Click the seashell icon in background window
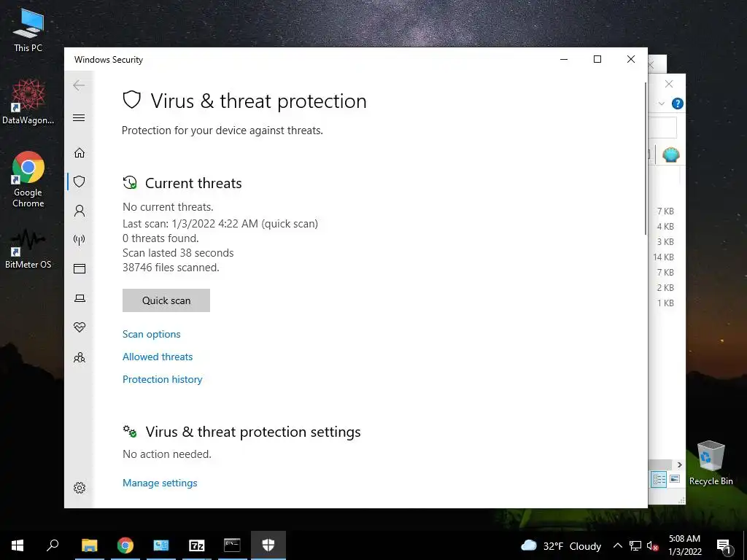This screenshot has height=560, width=747. [671, 155]
